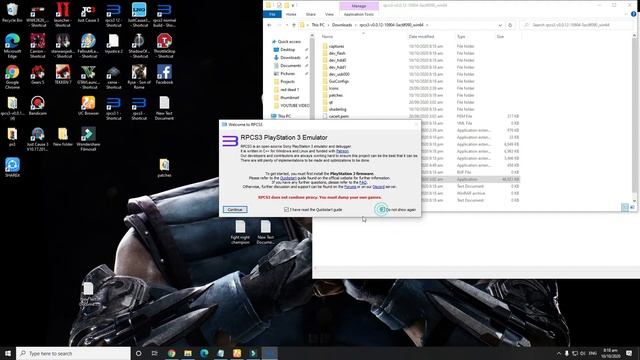Viewport: 640px width, 360px height.
Task: Click the Chrome icon in the taskbar
Action: click(x=171, y=353)
